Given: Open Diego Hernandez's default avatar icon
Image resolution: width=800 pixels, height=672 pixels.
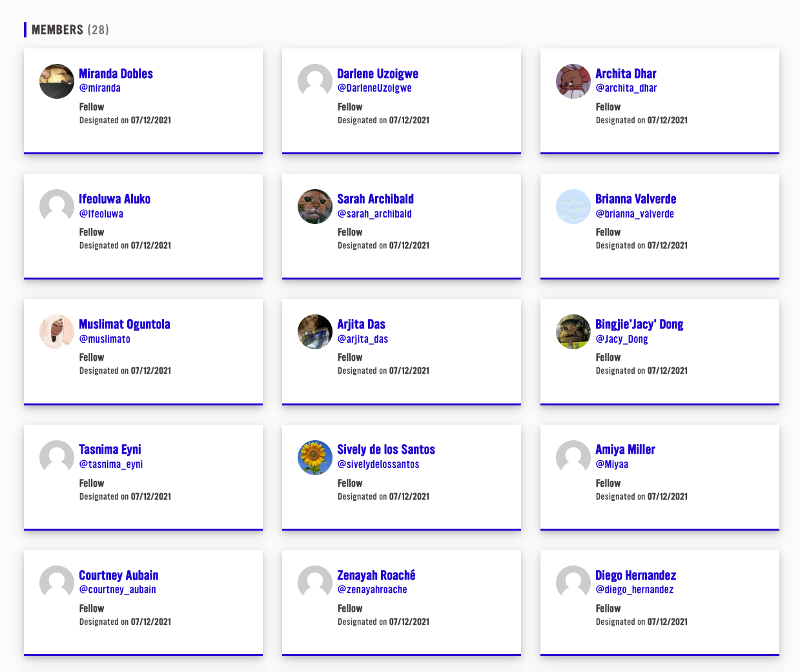Looking at the screenshot, I should click(x=573, y=583).
